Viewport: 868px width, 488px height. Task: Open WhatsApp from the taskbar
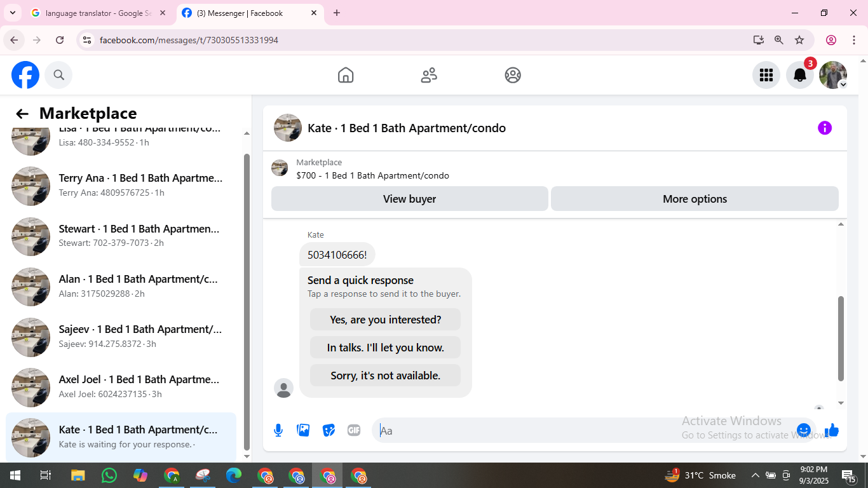pos(109,475)
